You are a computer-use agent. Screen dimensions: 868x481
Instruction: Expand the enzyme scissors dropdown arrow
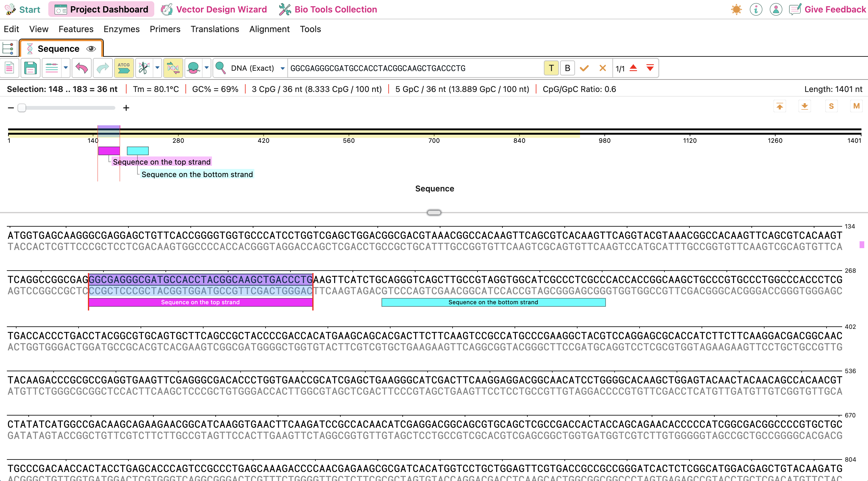click(157, 68)
